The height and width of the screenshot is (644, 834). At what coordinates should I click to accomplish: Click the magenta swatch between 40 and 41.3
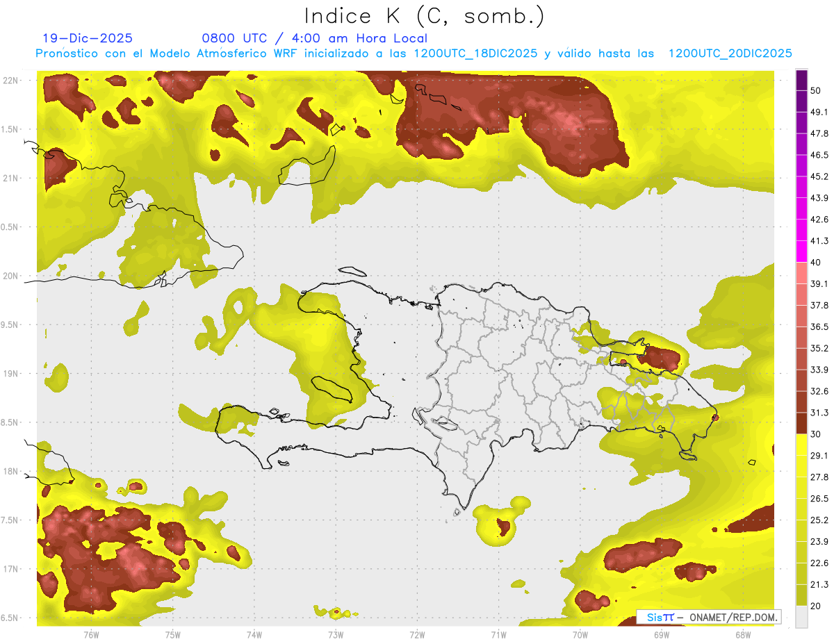[x=801, y=251]
